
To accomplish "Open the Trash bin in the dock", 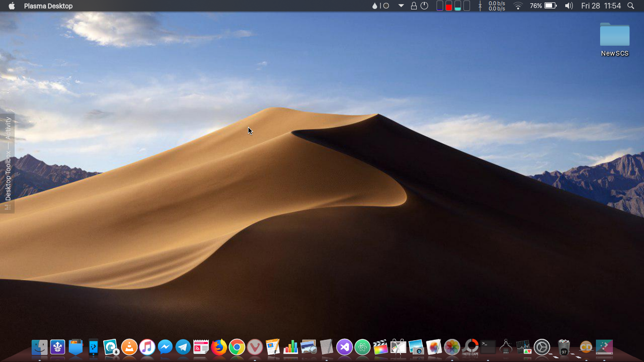I will (564, 347).
